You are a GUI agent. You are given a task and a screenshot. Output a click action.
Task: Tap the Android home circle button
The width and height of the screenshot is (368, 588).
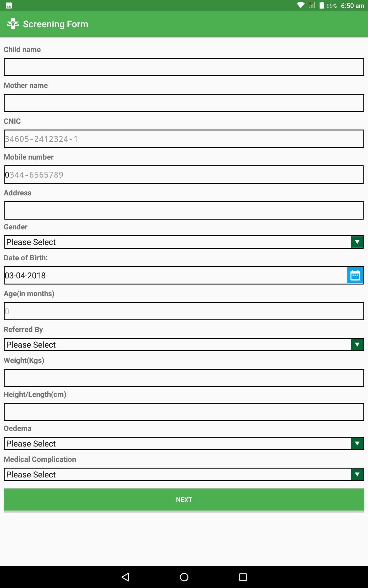tap(184, 577)
